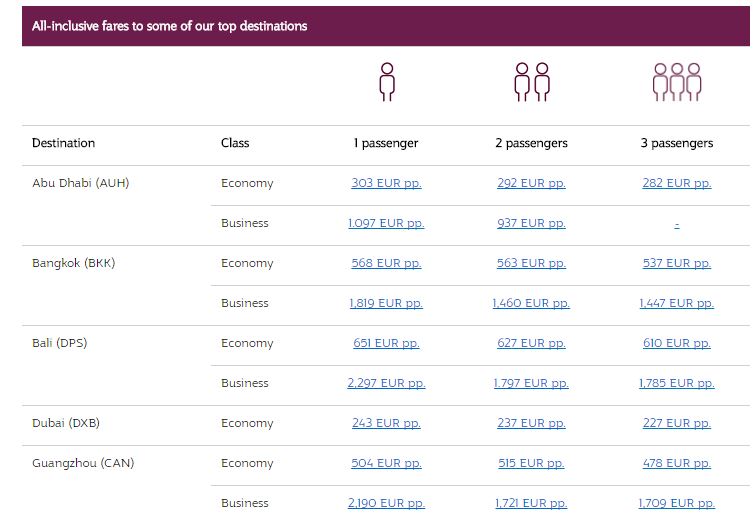Open Dubai Economy 243 EUR fare
Screen dimensions: 754x519
(x=386, y=423)
